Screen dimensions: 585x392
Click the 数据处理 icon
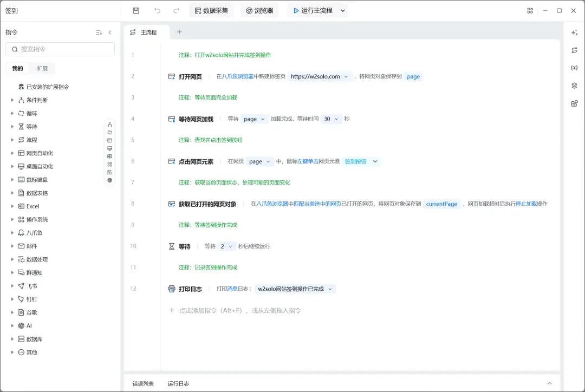pyautogui.click(x=21, y=259)
